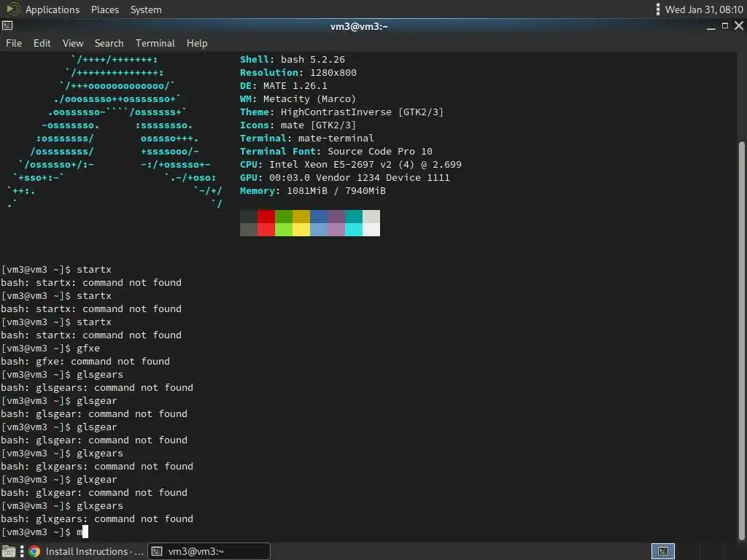
Task: Click the panel handle beside the clock
Action: [658, 9]
